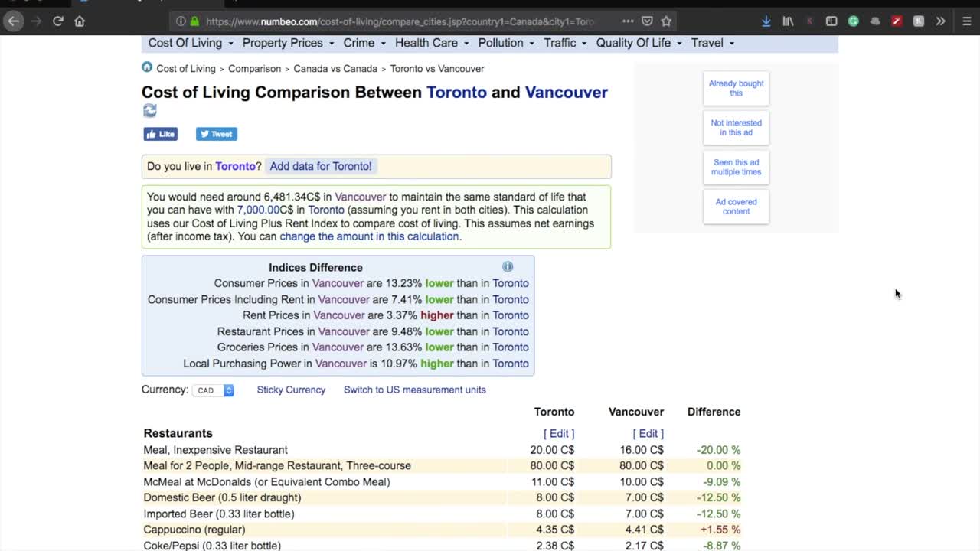Open the Firefox hamburger menu
Screen dimensions: 980x551
tap(967, 21)
